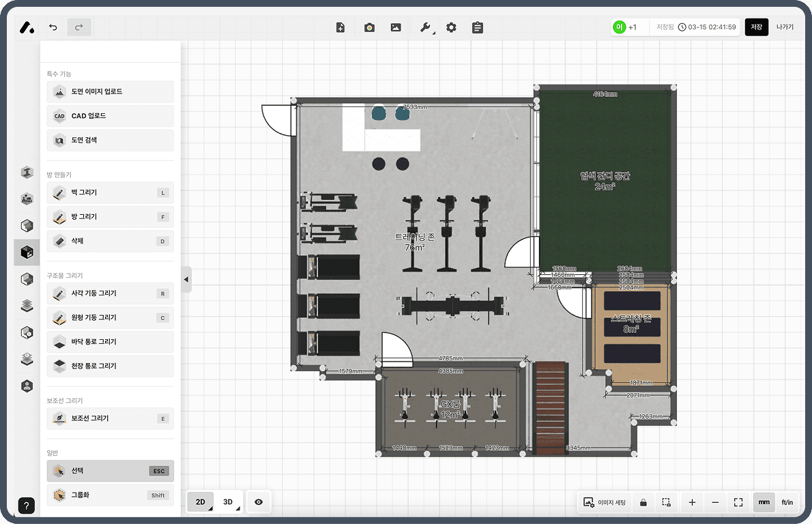Switch to the 2D view tab
812x524 pixels.
[x=201, y=502]
